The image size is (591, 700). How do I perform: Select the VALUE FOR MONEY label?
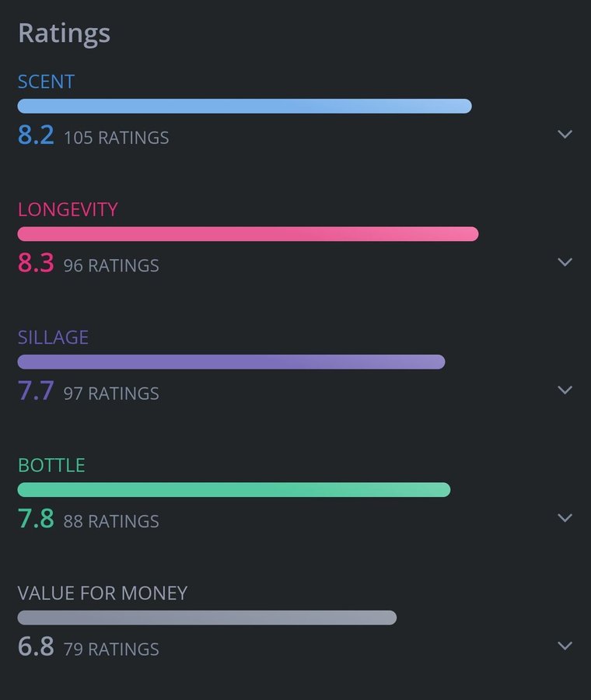(103, 593)
